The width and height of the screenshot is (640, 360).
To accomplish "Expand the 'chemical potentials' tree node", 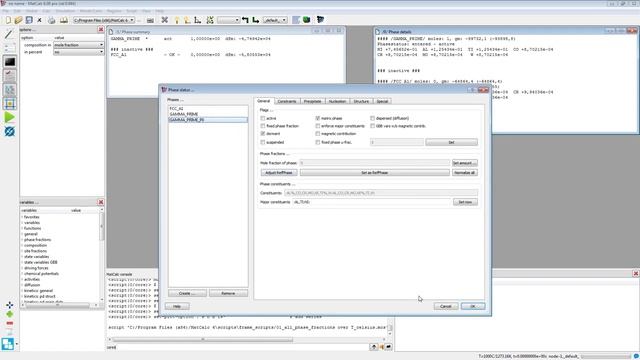I will [x=22, y=274].
